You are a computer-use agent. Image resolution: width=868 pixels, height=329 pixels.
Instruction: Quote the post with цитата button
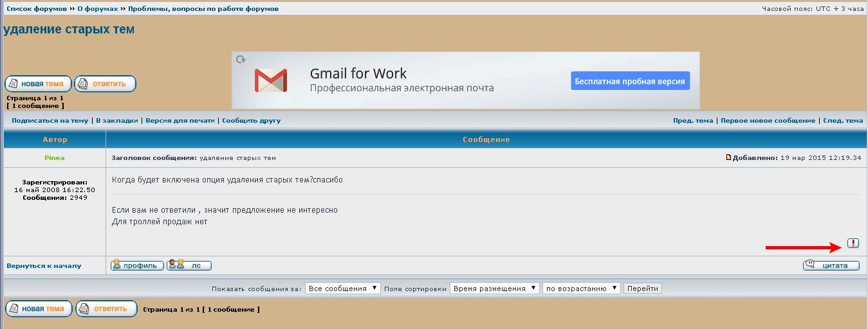tap(831, 265)
